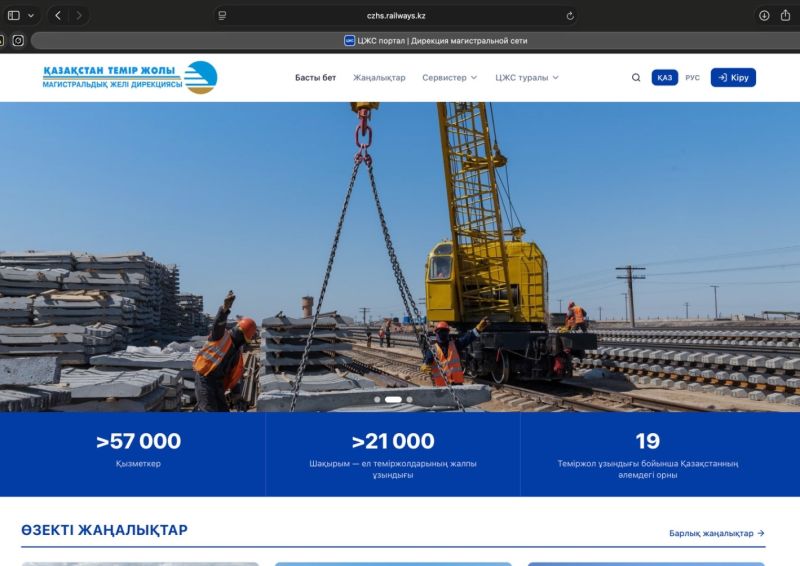Open the sidebar options chevron

click(x=31, y=16)
